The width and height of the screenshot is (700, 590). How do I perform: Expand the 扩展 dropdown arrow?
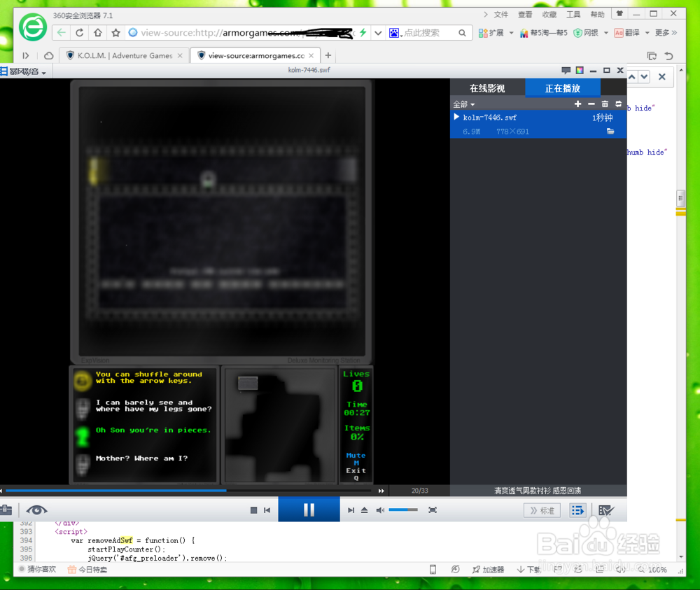pyautogui.click(x=511, y=33)
